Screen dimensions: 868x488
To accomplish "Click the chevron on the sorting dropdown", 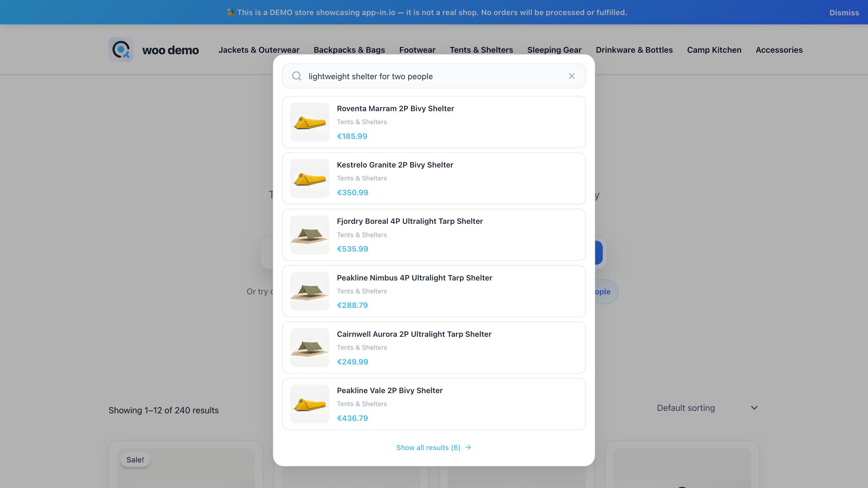I will 754,408.
